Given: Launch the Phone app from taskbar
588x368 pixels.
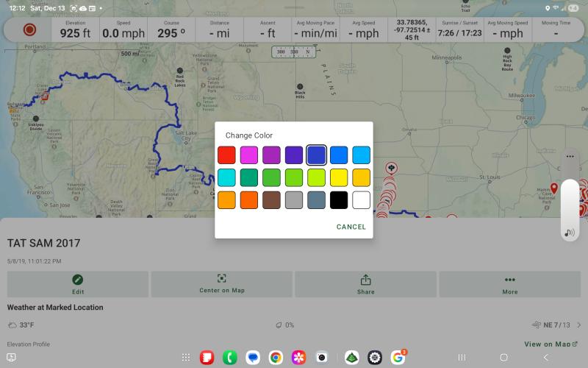Looking at the screenshot, I should [230, 358].
